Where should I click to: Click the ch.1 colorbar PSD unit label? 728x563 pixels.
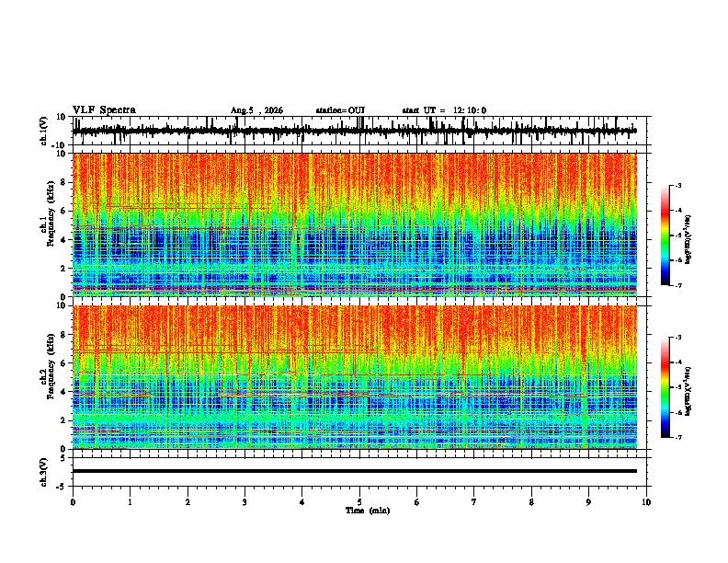coord(688,240)
